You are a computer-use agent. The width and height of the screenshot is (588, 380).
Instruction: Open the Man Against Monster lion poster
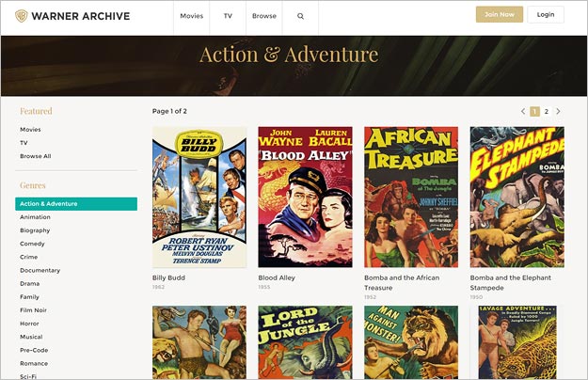tap(411, 342)
